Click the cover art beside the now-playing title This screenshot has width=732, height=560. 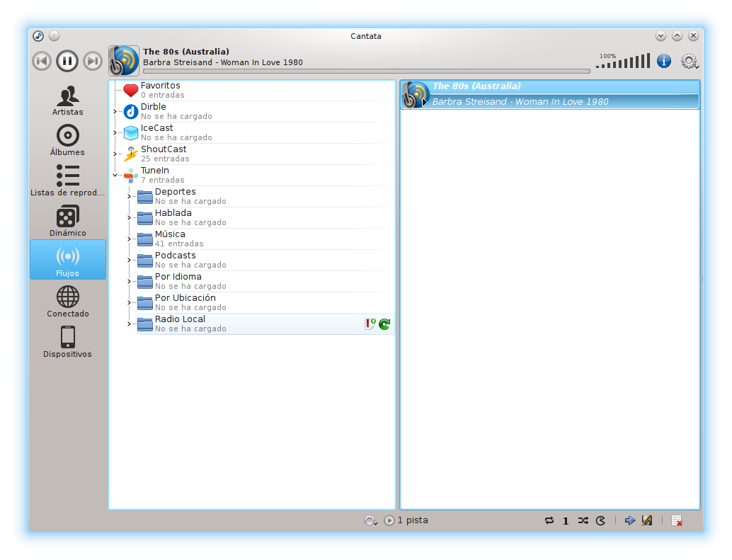124,61
